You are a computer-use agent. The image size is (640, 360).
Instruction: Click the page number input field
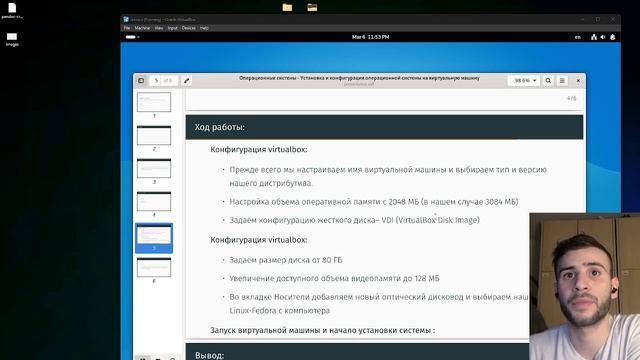click(156, 81)
